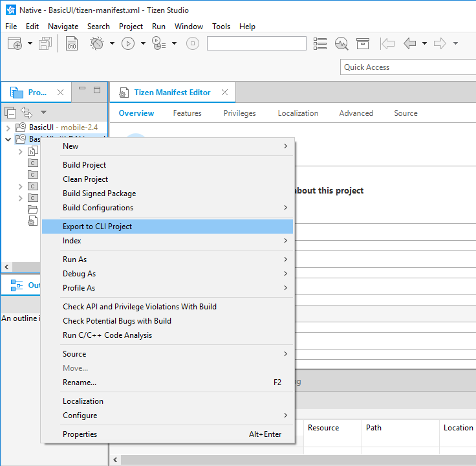Close the Tizen Manifest Editor tab
This screenshot has height=466, width=476.
click(224, 93)
